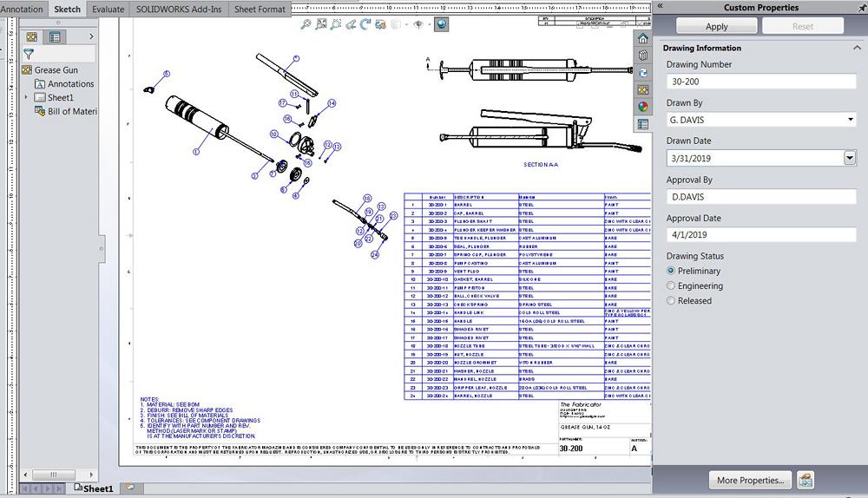Select the Preliminary drawing status

tap(671, 272)
